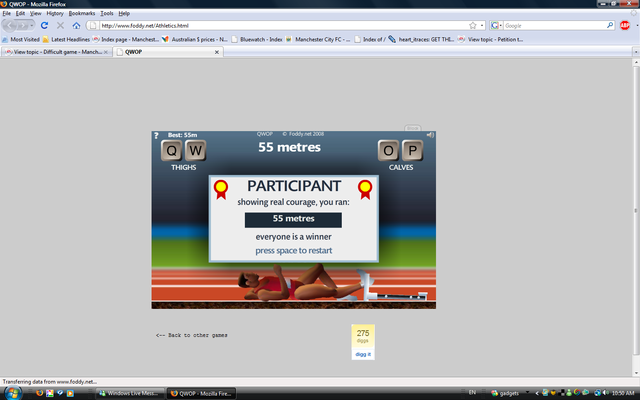Click the QWOP Firefox taskbar button
Image resolution: width=640 pixels, height=400 pixels.
point(202,393)
